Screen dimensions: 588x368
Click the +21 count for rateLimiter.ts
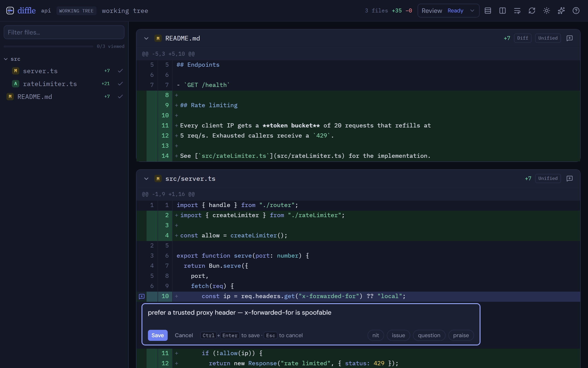105,84
